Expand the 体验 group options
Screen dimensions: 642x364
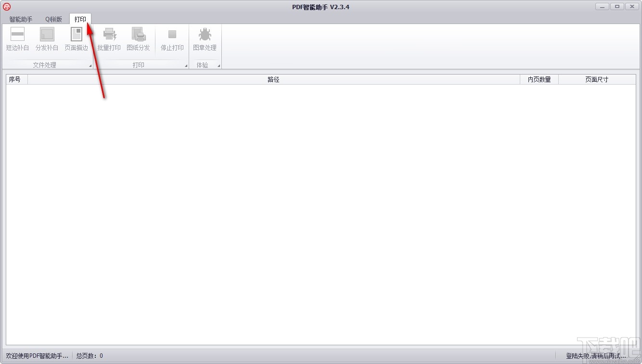click(218, 65)
